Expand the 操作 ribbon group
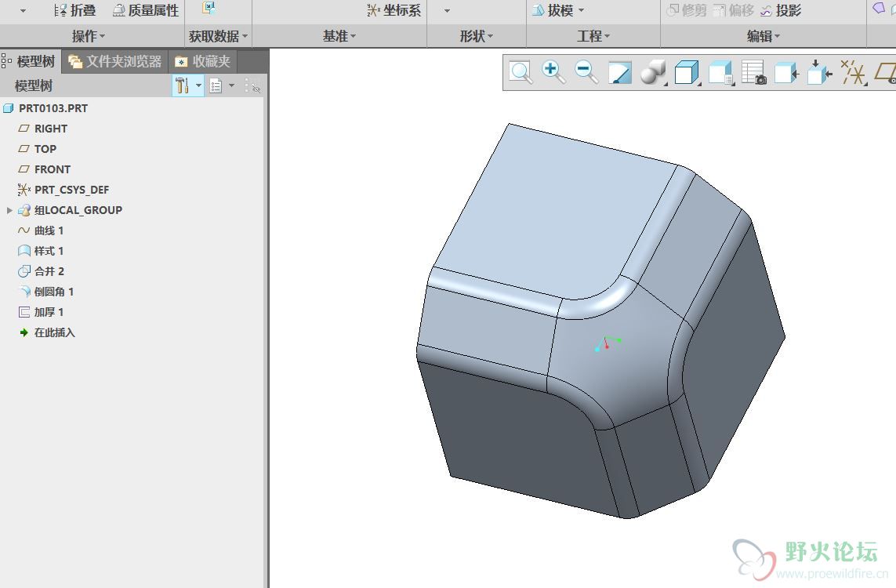896x588 pixels. pos(89,36)
